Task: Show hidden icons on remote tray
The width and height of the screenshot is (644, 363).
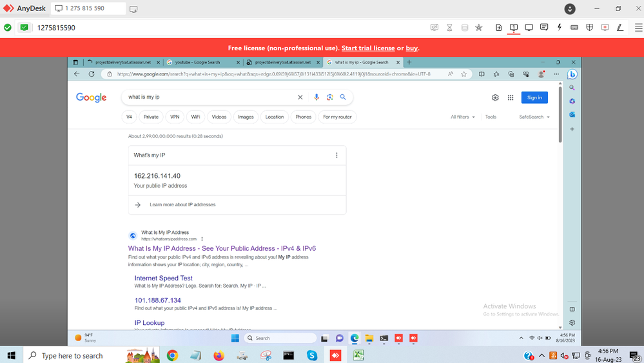Action: (x=522, y=338)
